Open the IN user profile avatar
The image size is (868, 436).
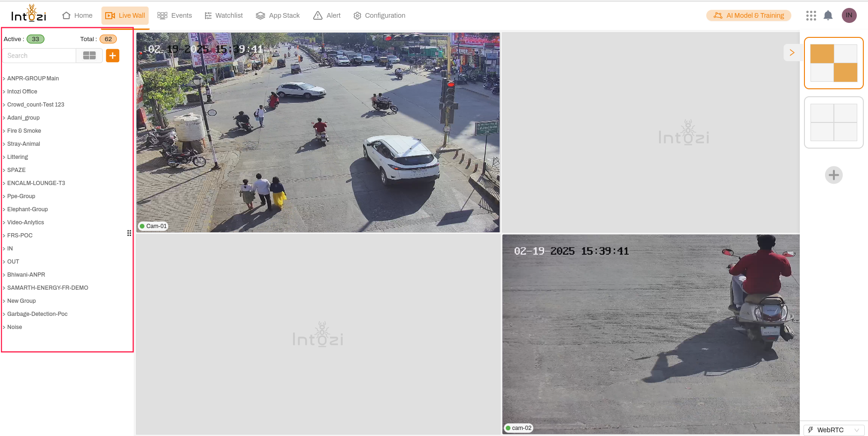(849, 15)
